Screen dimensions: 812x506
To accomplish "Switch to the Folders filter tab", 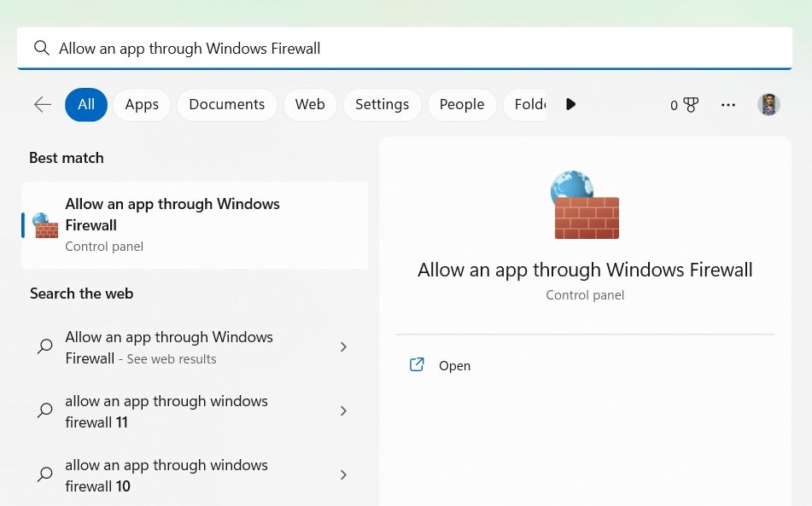I will pyautogui.click(x=525, y=104).
